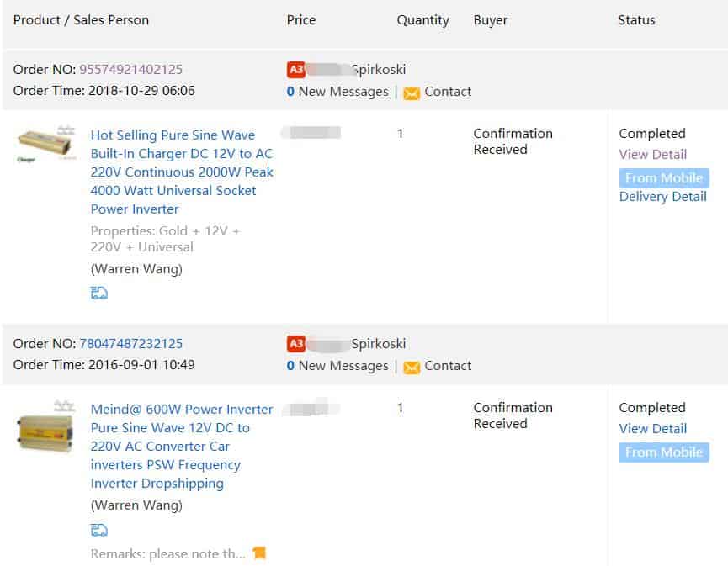Screen dimensions: 728x566
Task: Click the delivery truck icon under Meind inverter
Action: pos(99,531)
